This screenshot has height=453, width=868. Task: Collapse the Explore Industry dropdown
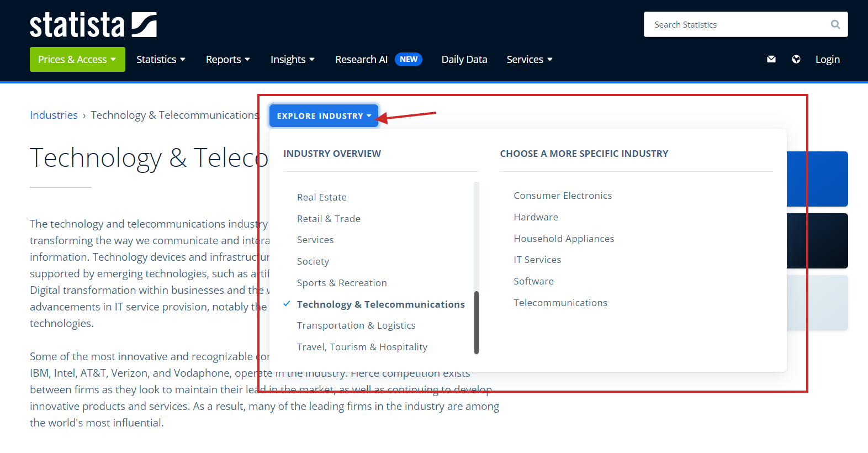point(324,116)
